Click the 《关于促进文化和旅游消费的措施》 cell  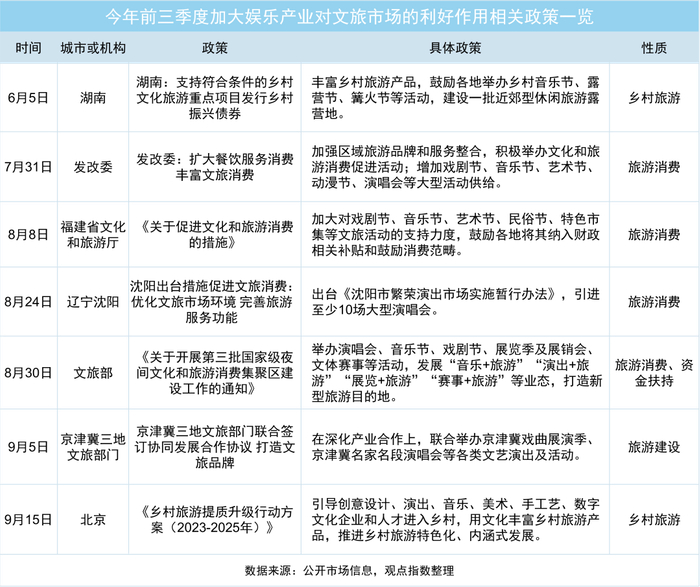tap(215, 234)
